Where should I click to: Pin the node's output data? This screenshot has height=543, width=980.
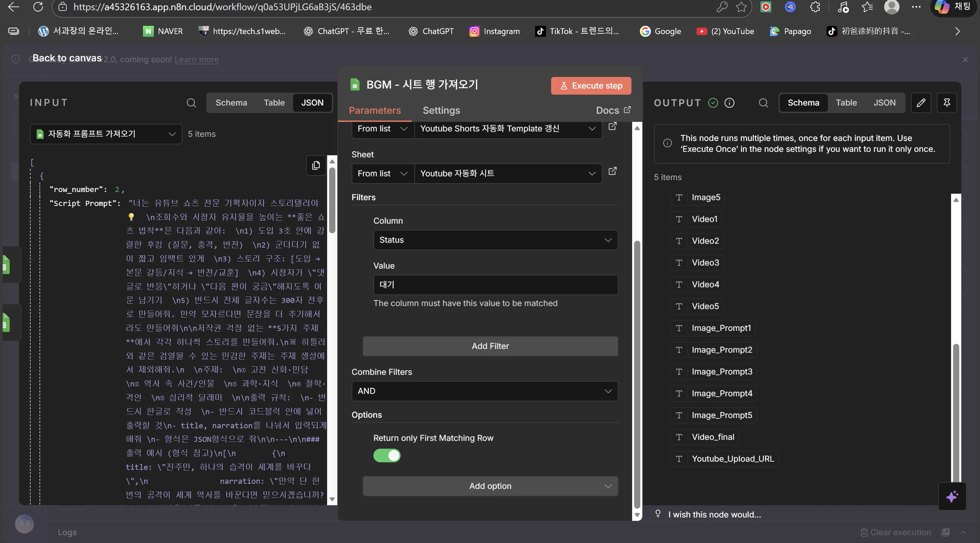click(x=947, y=103)
